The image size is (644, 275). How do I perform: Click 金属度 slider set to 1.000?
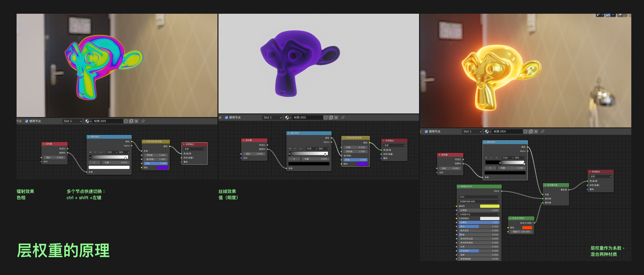[479, 222]
